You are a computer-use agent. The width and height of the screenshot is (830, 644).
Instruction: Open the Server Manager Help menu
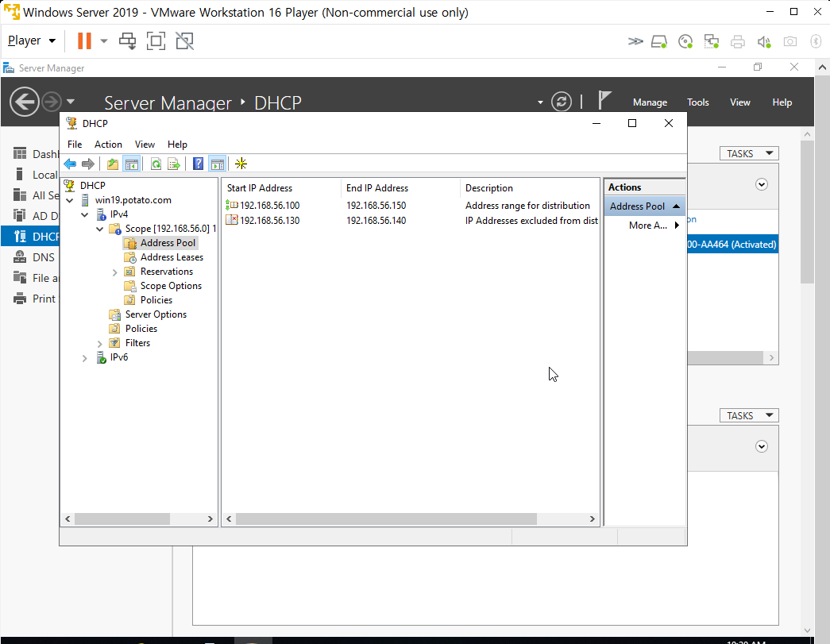[782, 102]
